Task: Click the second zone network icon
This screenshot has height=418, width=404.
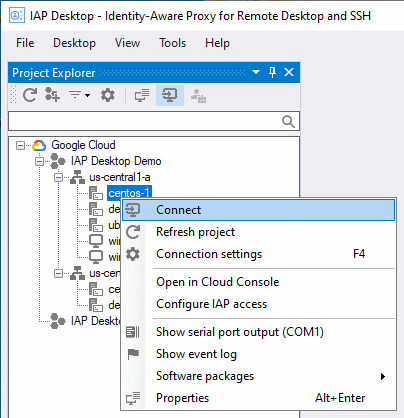Action: (x=77, y=273)
